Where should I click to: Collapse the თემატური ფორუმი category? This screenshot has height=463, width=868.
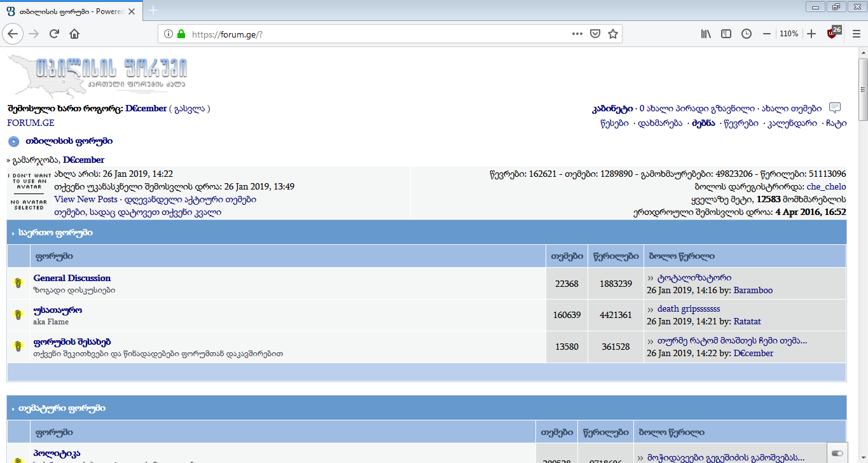tap(13, 408)
